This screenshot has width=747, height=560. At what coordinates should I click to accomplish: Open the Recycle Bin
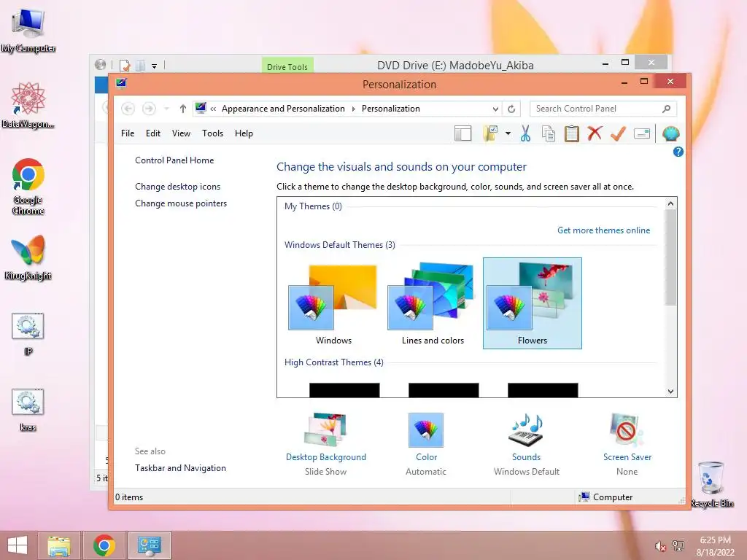click(712, 484)
